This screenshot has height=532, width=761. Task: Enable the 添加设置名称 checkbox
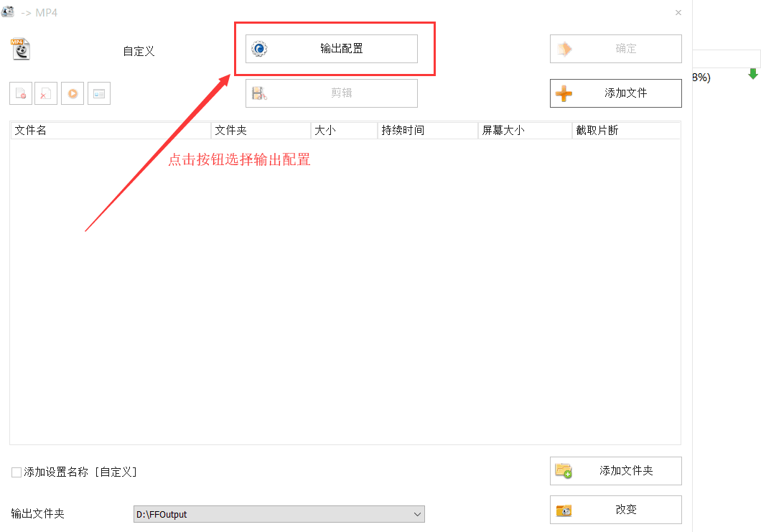point(17,472)
